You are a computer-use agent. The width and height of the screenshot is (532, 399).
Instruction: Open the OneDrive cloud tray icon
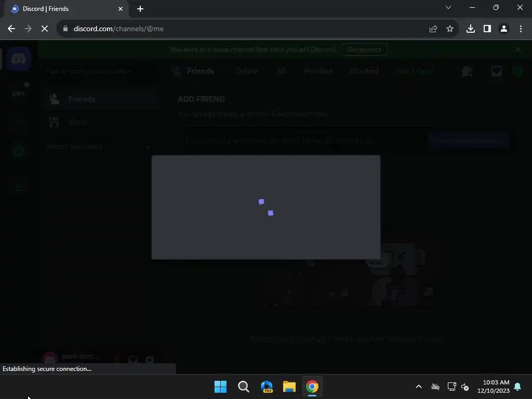pos(435,387)
